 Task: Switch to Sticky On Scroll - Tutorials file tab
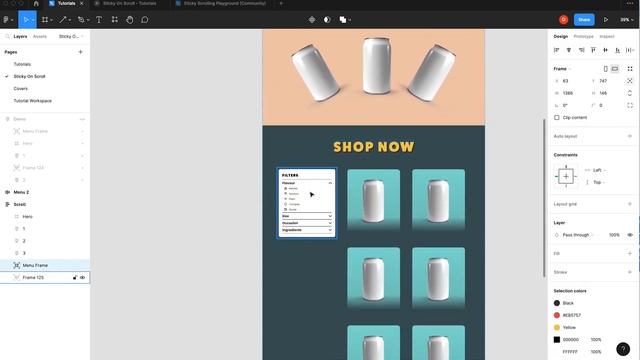point(129,3)
